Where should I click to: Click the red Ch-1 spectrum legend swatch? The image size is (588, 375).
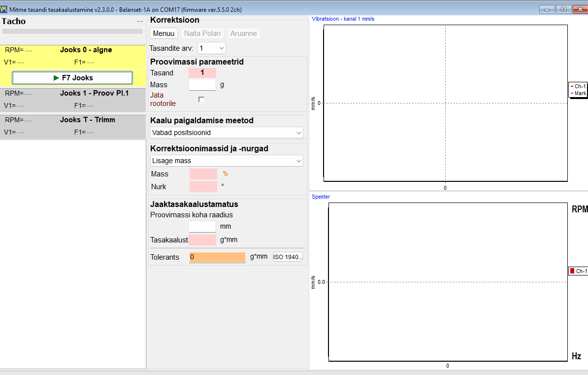(572, 271)
